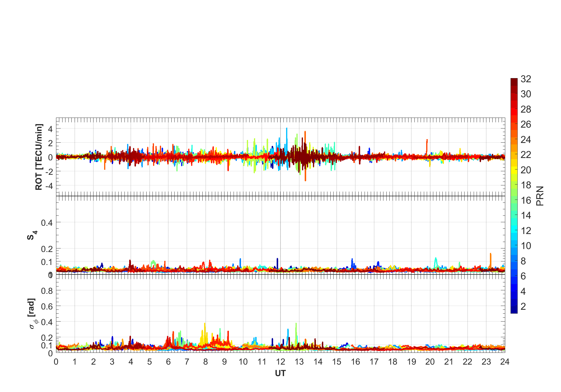Viewport: 561px width, 392px height.
Task: Click x-axis tick label "23" on the UT axis
Action: pyautogui.click(x=486, y=362)
